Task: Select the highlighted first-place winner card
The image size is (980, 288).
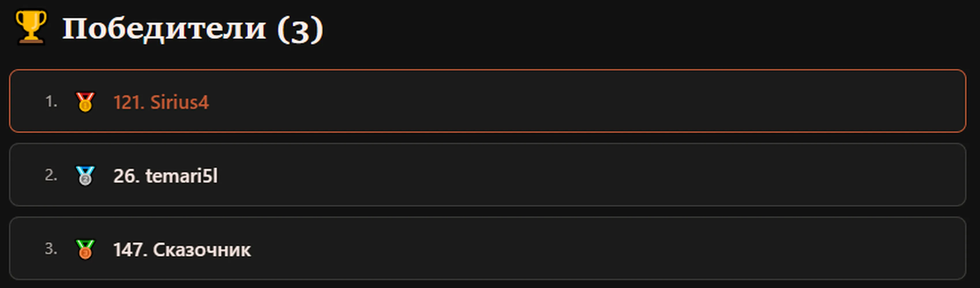Action: coord(487,101)
